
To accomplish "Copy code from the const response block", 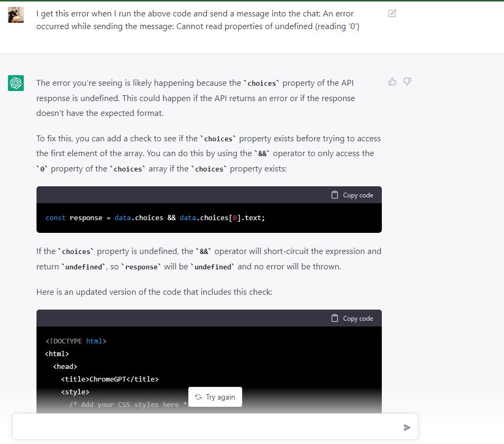I will click(x=352, y=195).
